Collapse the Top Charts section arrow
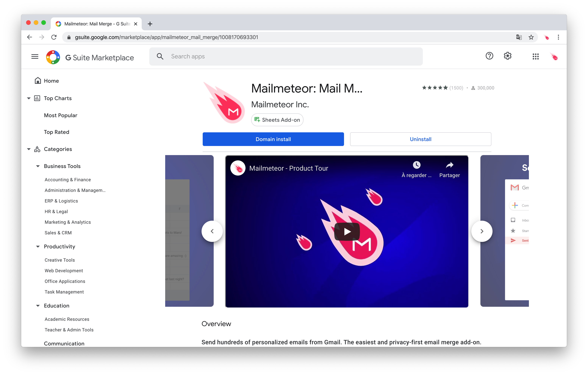Image resolution: width=588 pixels, height=375 pixels. click(x=29, y=98)
